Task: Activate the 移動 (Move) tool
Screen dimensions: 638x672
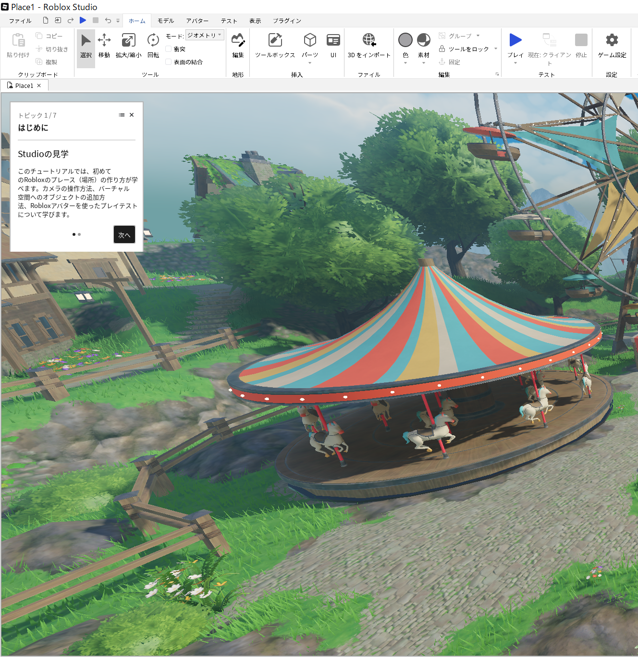Action: coord(104,47)
